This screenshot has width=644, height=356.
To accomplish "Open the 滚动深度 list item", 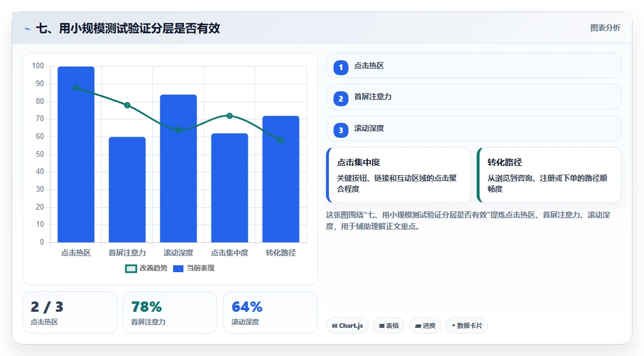I will pyautogui.click(x=474, y=129).
